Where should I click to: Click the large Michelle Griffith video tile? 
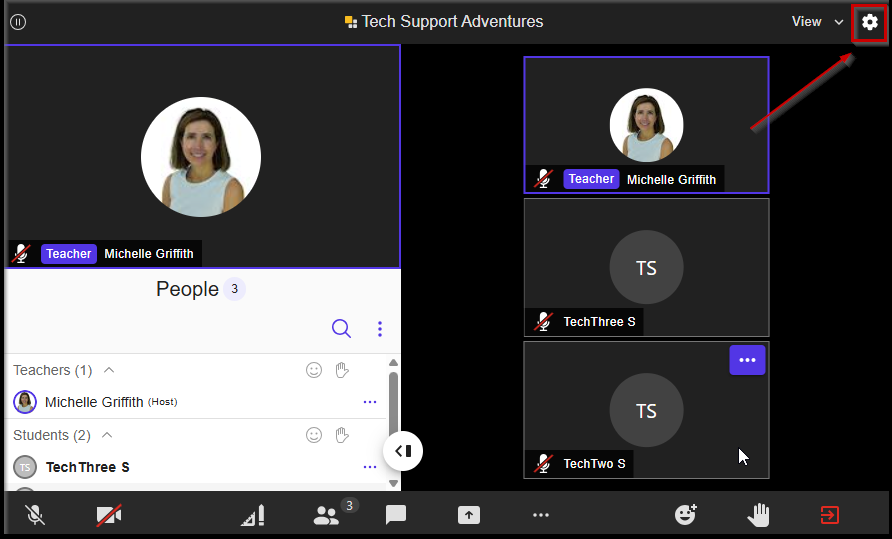pyautogui.click(x=203, y=157)
